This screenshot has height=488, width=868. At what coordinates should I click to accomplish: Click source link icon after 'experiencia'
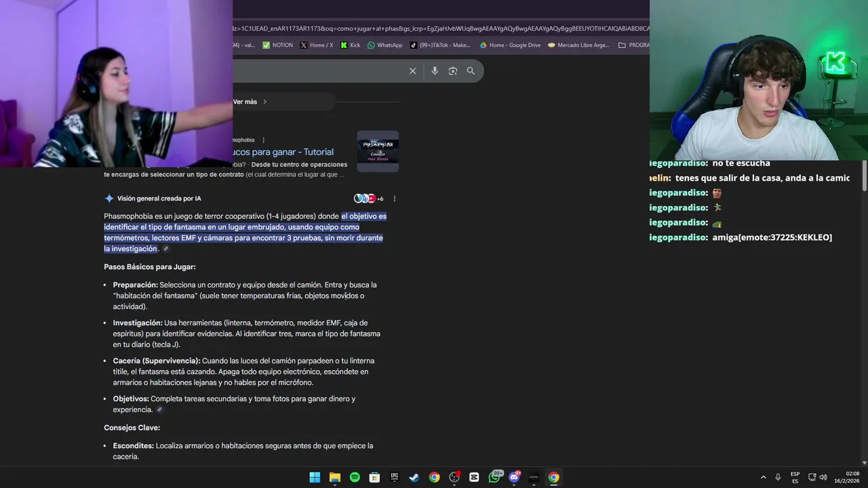159,409
